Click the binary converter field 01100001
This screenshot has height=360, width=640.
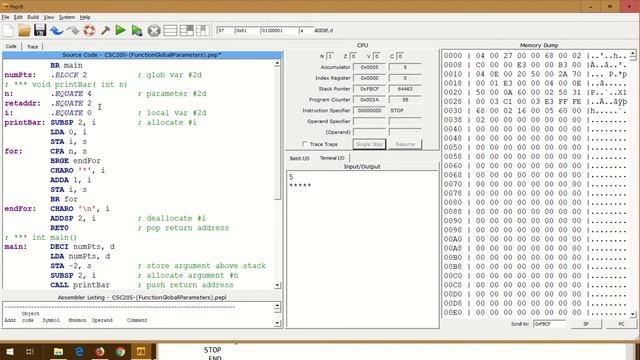[279, 31]
